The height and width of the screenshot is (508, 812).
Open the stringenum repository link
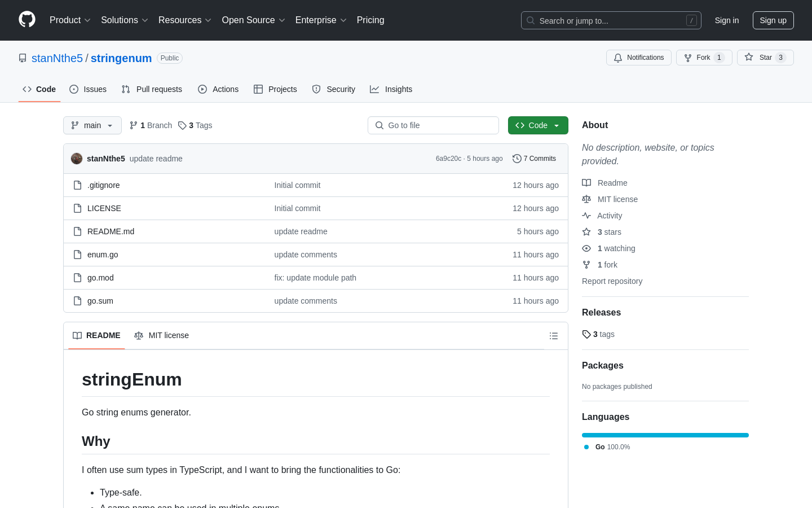click(121, 58)
